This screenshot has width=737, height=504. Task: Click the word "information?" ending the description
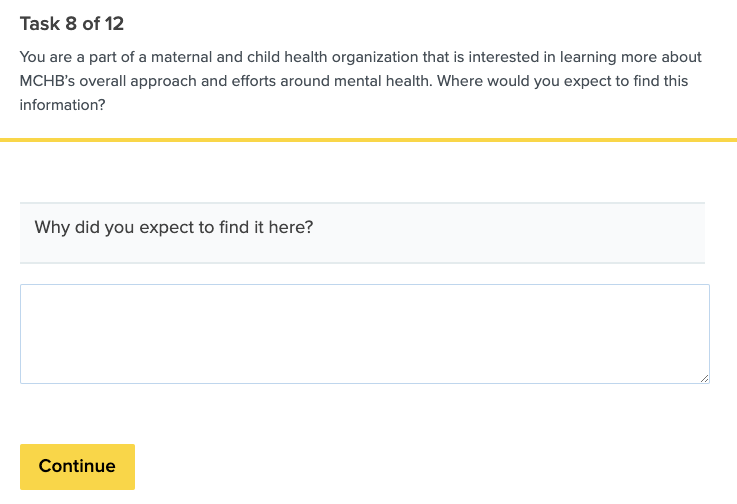click(62, 105)
